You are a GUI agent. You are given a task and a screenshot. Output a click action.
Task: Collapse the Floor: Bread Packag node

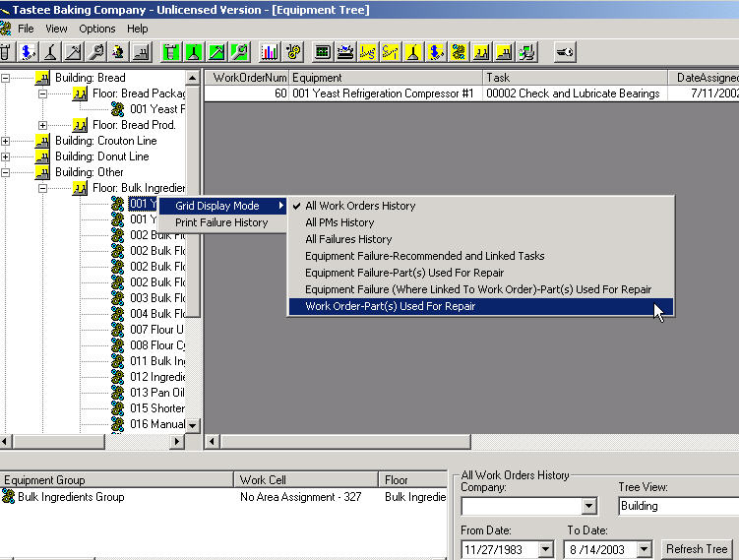tap(42, 93)
